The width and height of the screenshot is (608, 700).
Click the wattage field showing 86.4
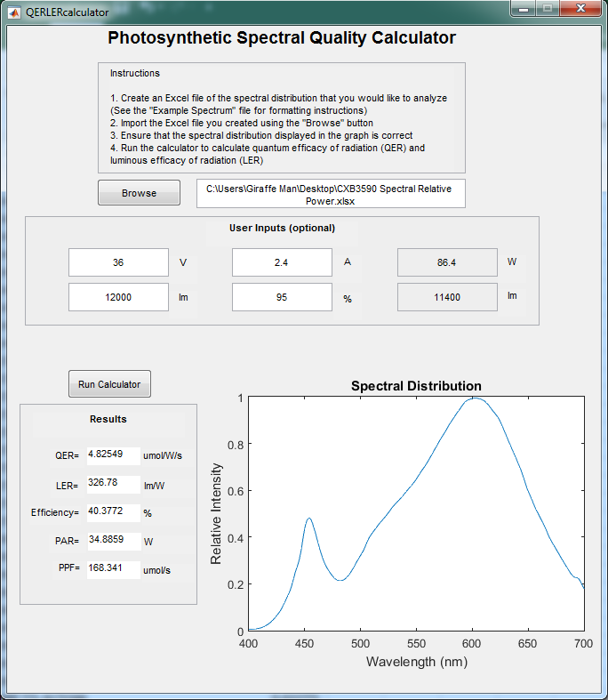click(447, 262)
